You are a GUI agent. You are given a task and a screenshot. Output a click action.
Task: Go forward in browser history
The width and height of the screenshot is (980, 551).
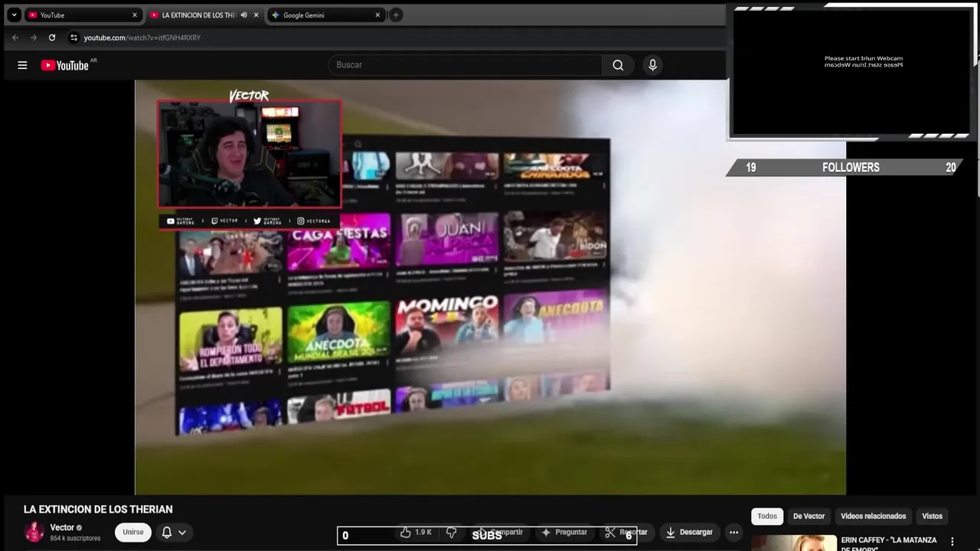34,37
